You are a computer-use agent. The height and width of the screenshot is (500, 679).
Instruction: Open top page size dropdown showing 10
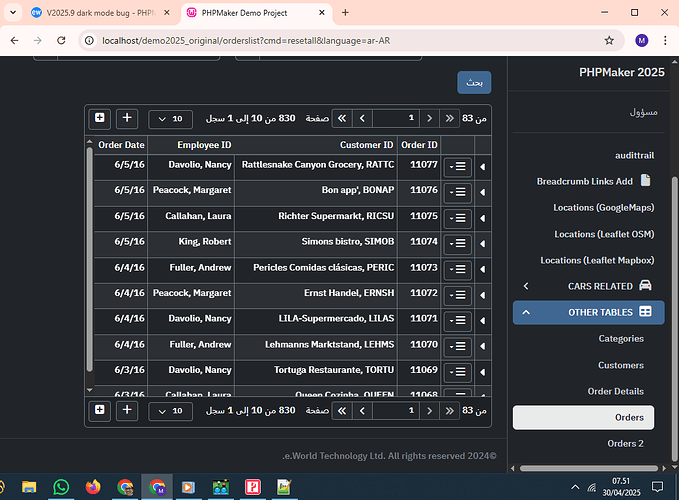170,119
